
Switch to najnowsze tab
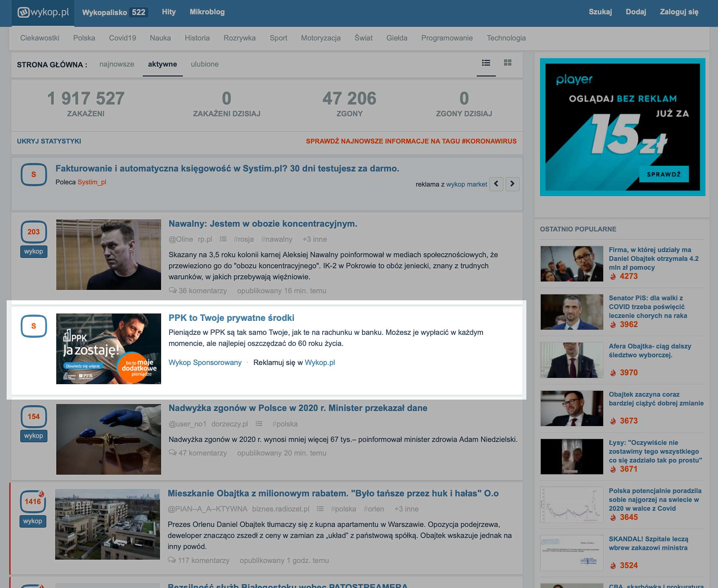pos(117,64)
